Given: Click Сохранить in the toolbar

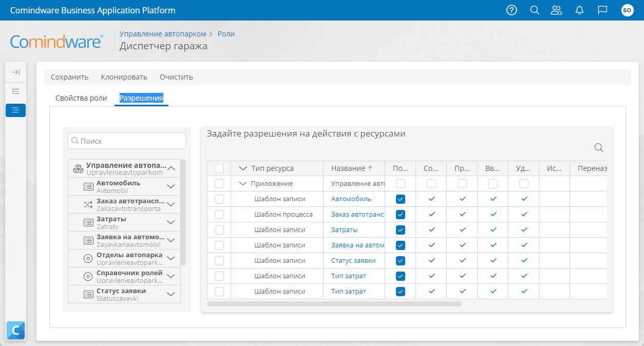Looking at the screenshot, I should pyautogui.click(x=69, y=77).
